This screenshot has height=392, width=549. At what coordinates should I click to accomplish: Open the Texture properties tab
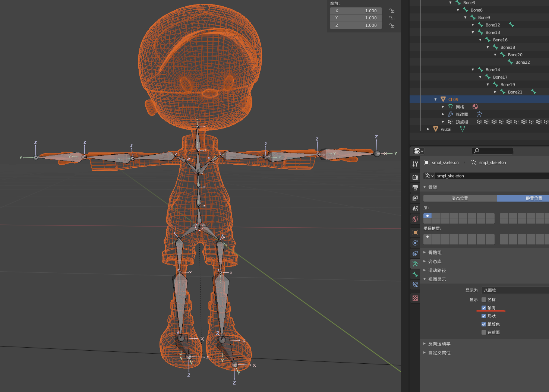click(x=415, y=298)
